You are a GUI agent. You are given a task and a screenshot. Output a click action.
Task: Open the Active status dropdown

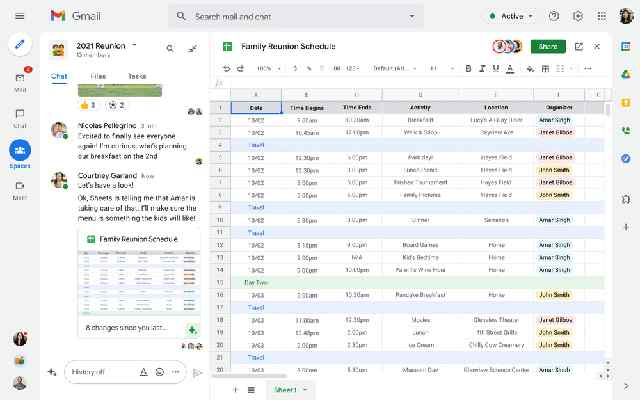click(x=511, y=16)
